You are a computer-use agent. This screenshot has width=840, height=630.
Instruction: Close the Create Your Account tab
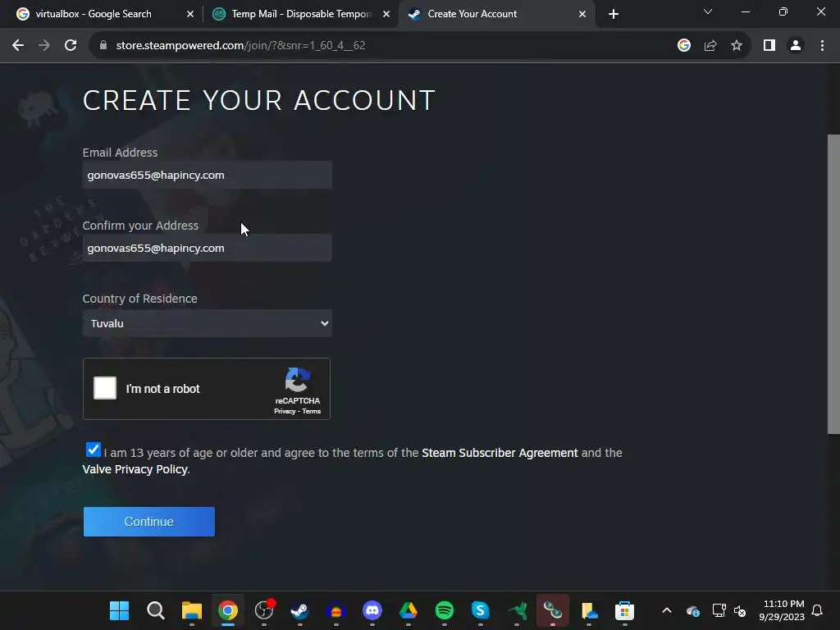582,14
